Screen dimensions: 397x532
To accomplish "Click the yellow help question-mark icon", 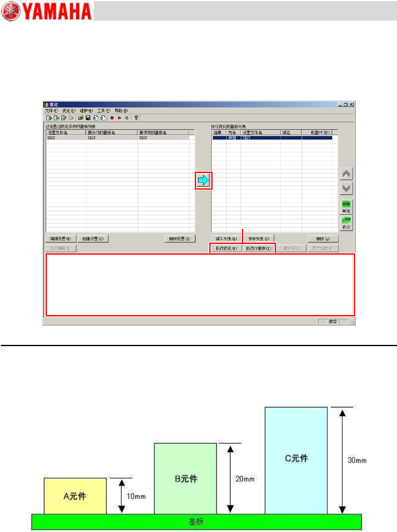I will [136, 118].
